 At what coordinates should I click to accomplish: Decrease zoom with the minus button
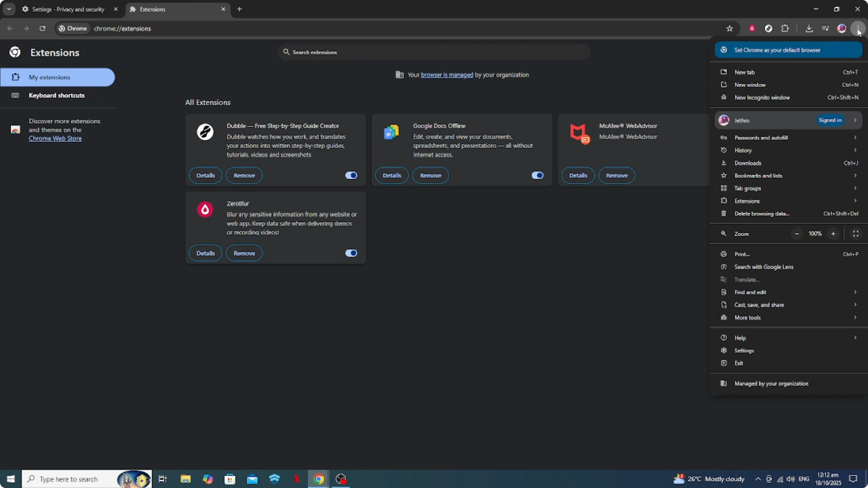point(797,234)
